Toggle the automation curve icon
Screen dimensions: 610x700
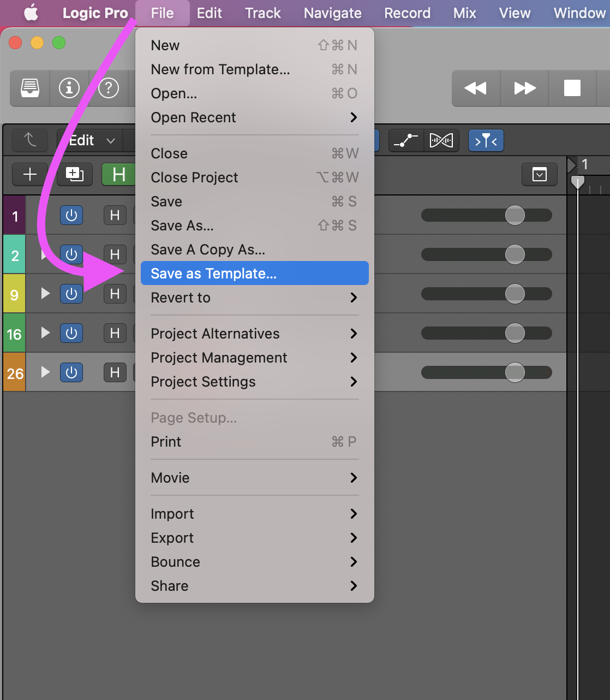tap(406, 141)
